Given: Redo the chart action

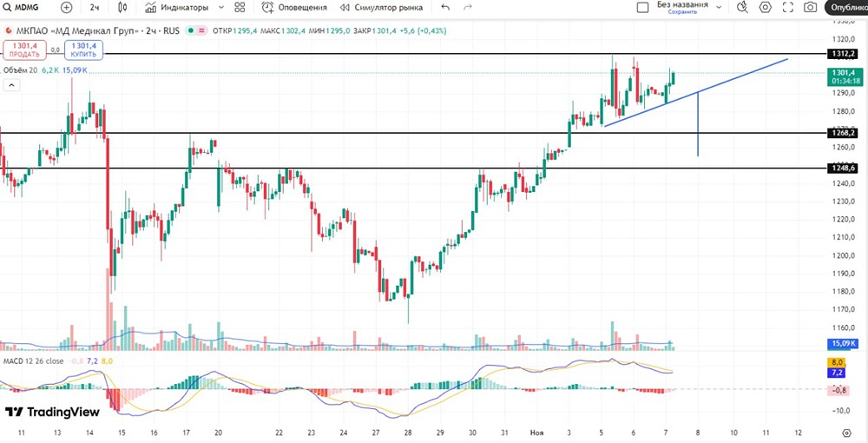Looking at the screenshot, I should pos(468,7).
